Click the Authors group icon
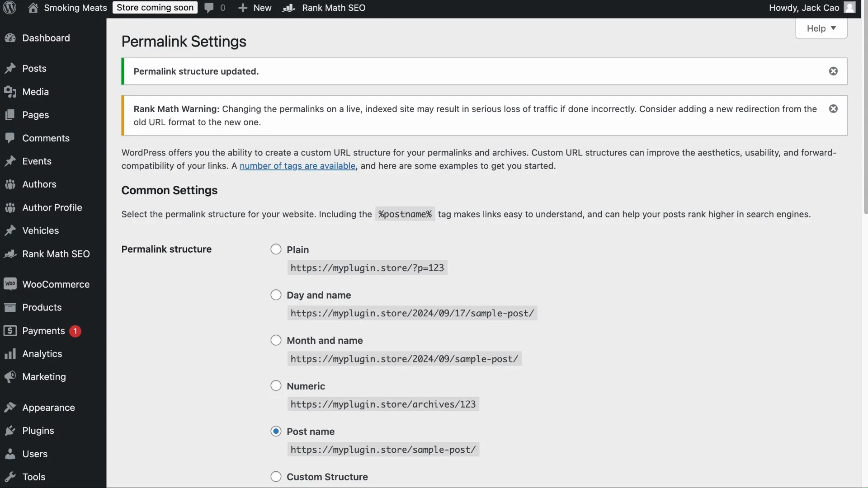The height and width of the screenshot is (488, 868). point(10,184)
